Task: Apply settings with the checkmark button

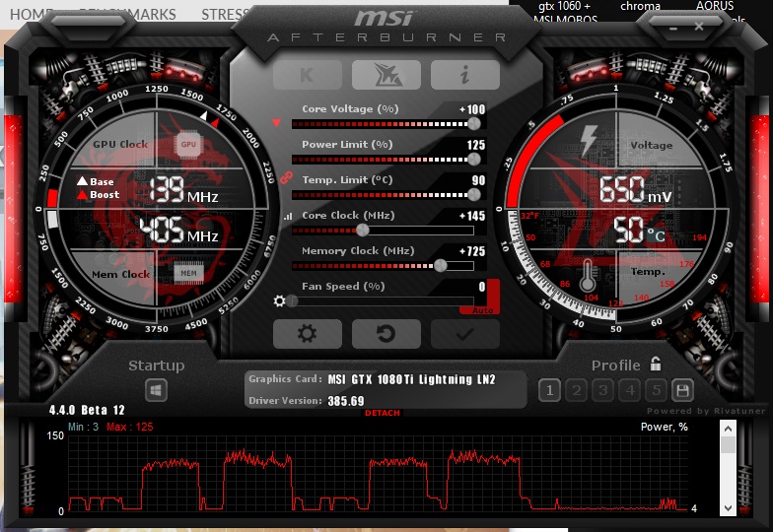Action: [465, 333]
